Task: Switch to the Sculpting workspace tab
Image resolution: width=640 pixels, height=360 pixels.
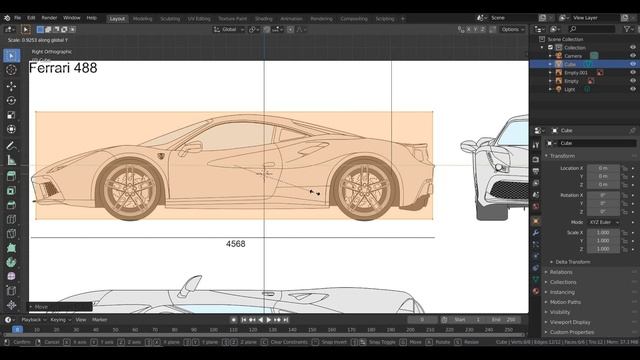Action: (x=170, y=19)
